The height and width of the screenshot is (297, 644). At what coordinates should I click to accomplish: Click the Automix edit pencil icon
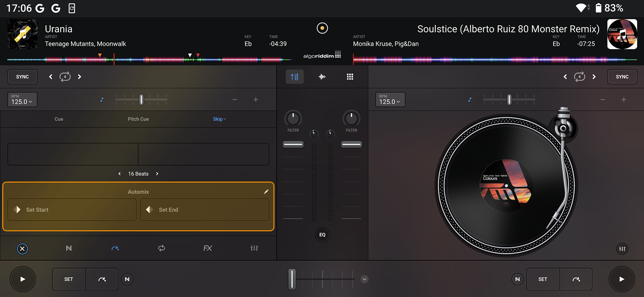coord(266,192)
